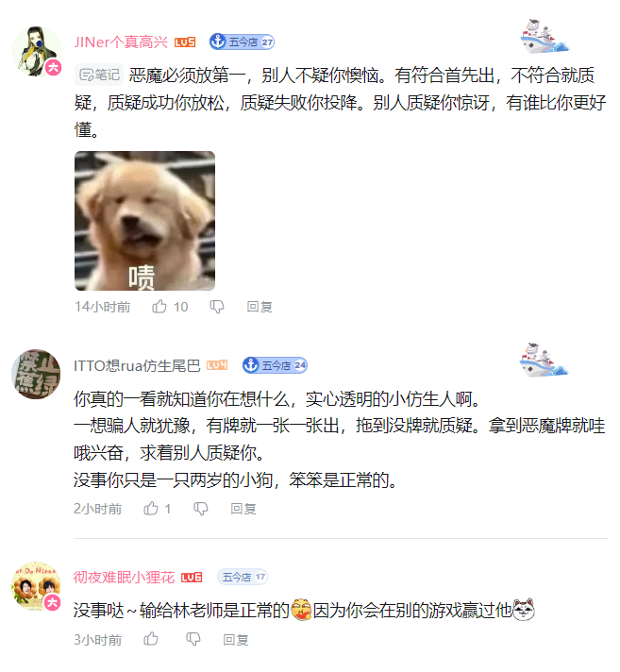Dislike the ITTO想rua仿生尾巴 comment
This screenshot has width=620, height=672.
[200, 509]
